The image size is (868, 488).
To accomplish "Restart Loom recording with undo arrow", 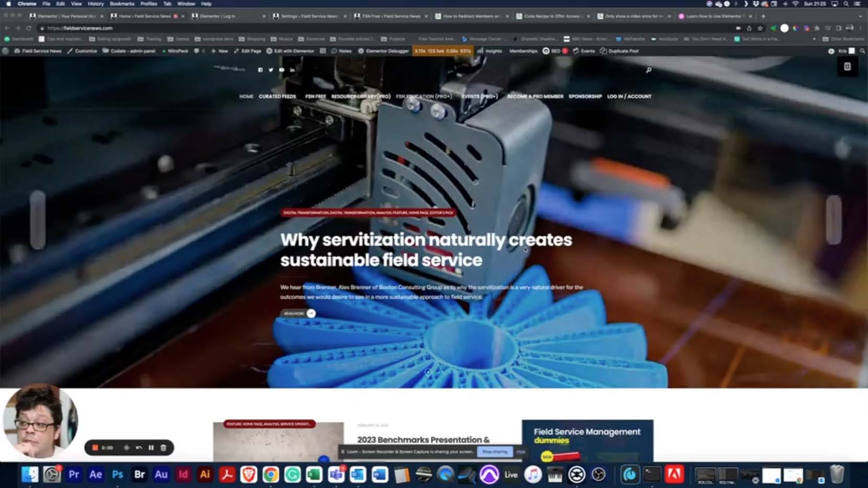I will click(139, 448).
